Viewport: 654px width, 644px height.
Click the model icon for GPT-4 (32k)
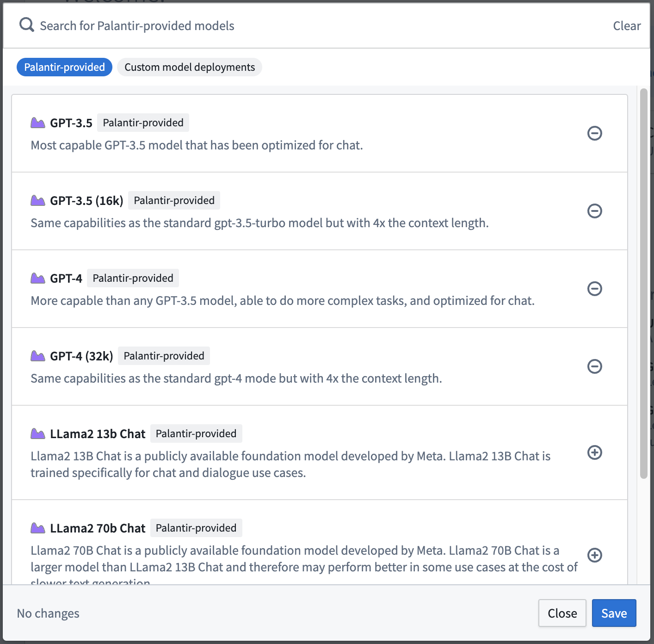38,356
